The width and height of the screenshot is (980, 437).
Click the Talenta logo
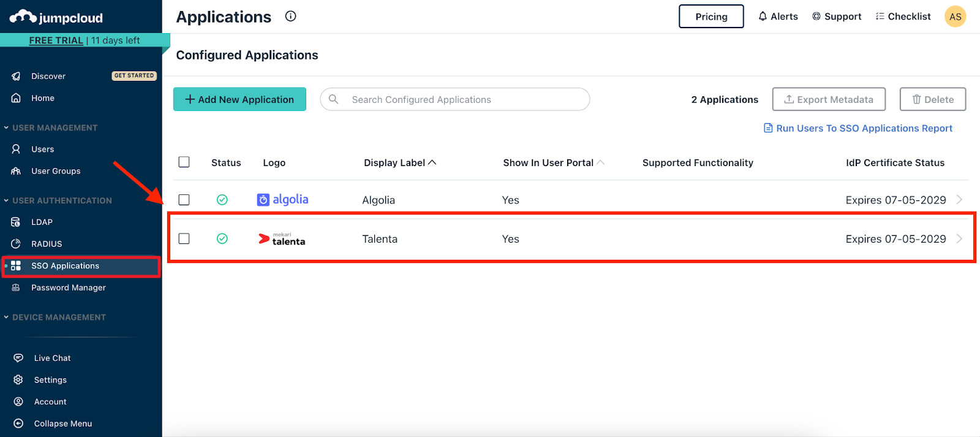tap(282, 239)
